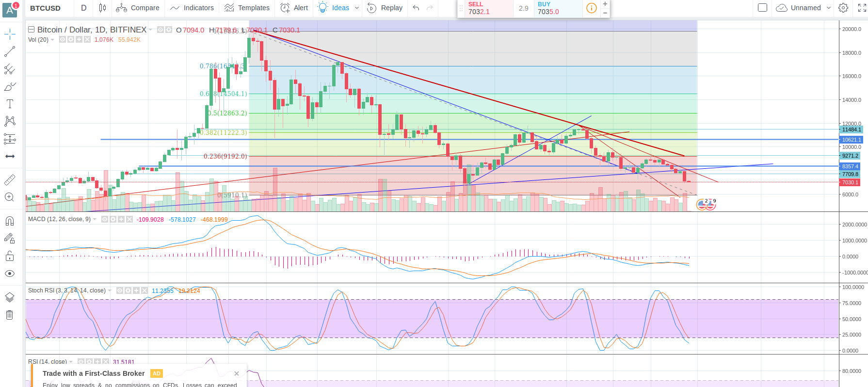The image size is (868, 387).
Task: Expand the Unnamed layout dropdown arrow
Action: 829,8
